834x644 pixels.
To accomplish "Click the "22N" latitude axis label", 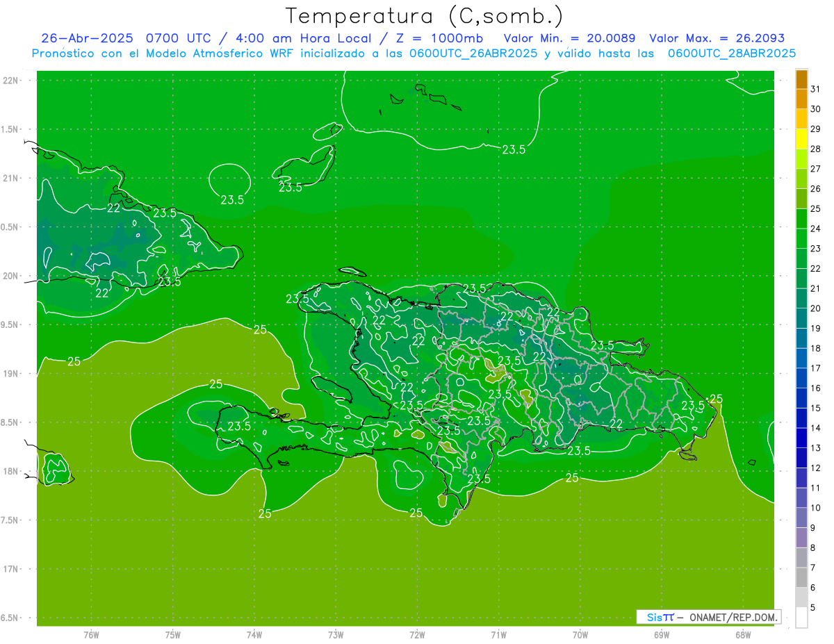I will (10, 81).
